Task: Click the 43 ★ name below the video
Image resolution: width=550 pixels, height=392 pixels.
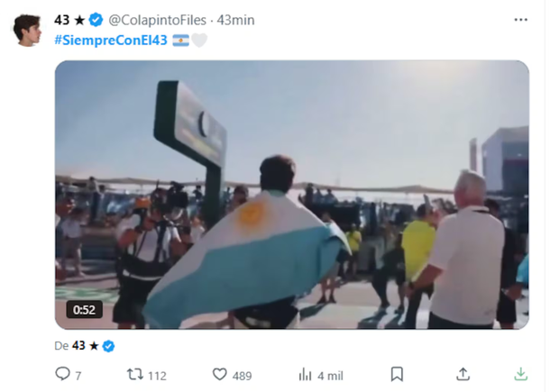Action: [84, 345]
